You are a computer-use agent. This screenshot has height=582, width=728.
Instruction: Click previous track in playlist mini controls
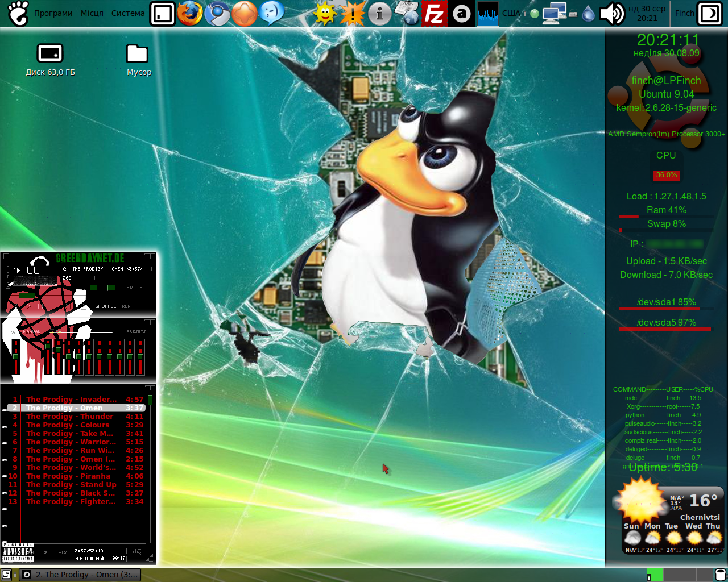coord(77,558)
